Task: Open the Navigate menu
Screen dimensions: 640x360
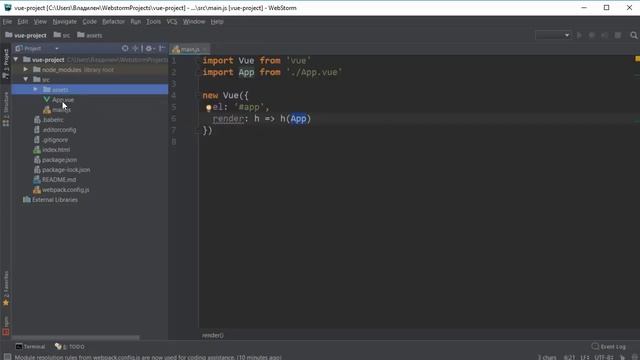Action: pyautogui.click(x=64, y=22)
